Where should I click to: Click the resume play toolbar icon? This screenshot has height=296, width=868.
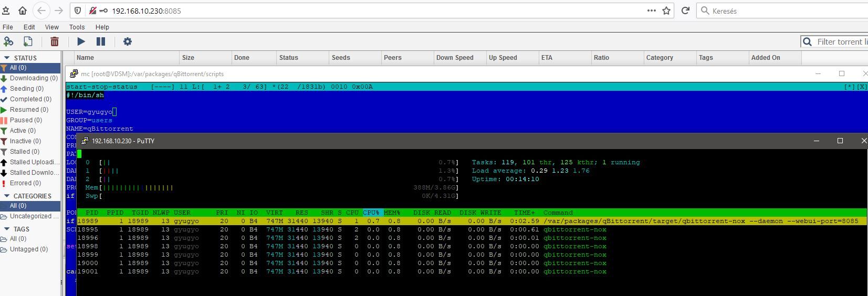tap(81, 41)
